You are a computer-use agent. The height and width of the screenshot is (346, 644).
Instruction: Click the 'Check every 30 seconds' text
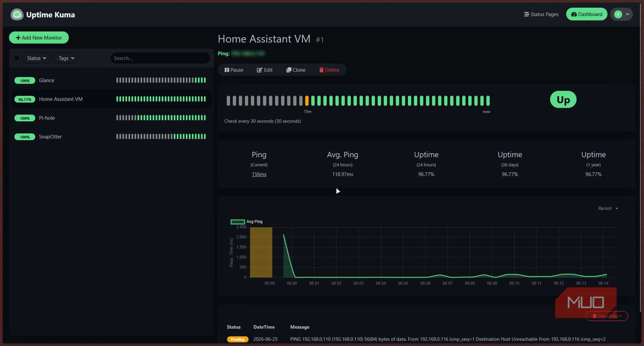click(263, 121)
